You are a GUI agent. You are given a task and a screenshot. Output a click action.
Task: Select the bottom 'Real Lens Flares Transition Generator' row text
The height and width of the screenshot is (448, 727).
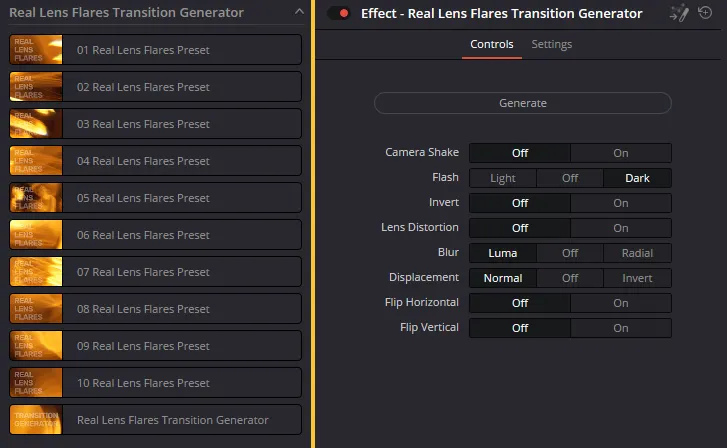172,420
